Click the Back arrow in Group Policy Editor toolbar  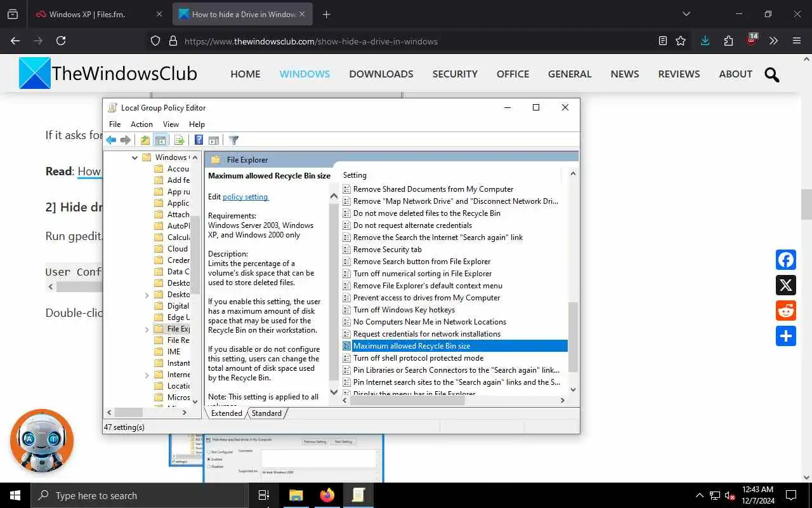point(111,140)
